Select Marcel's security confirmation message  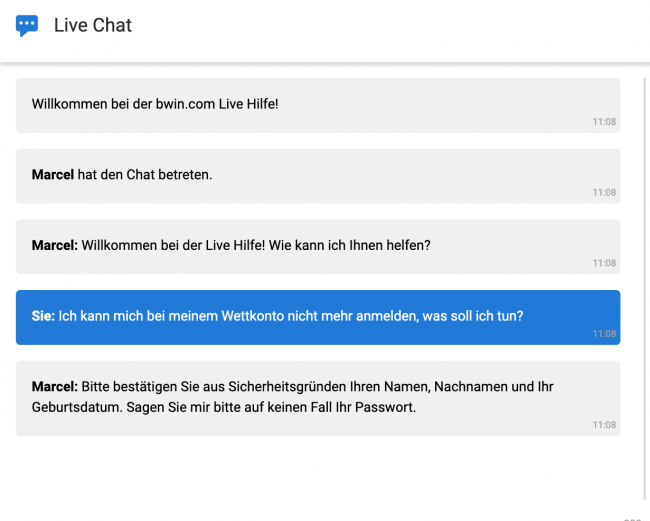[x=318, y=398]
